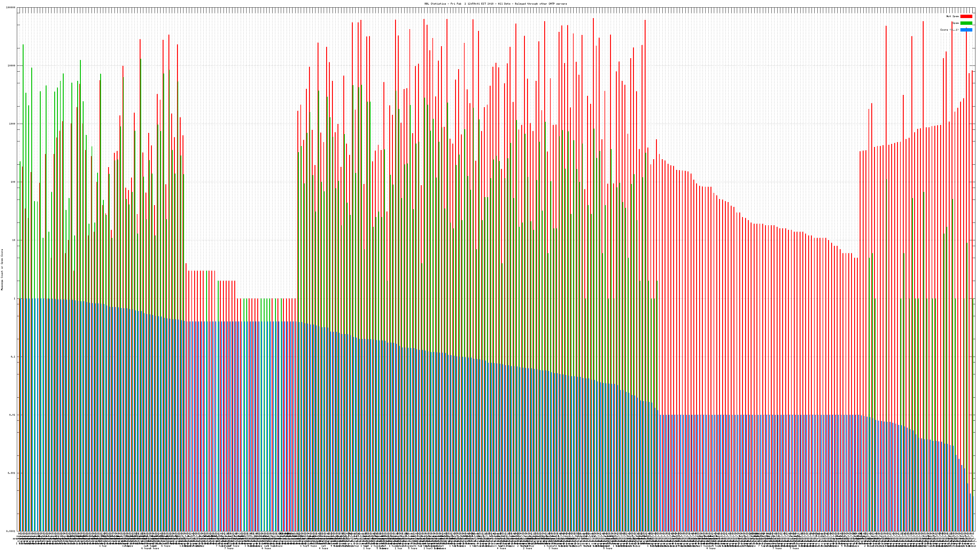Select the 'Not Spam' legend label

pyautogui.click(x=953, y=16)
